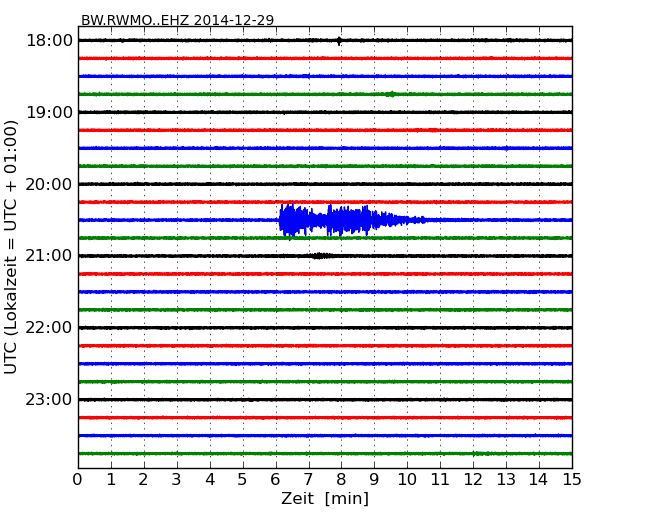Click the green blip on the 18:45 trace
The width and height of the screenshot is (650, 520).
(391, 94)
